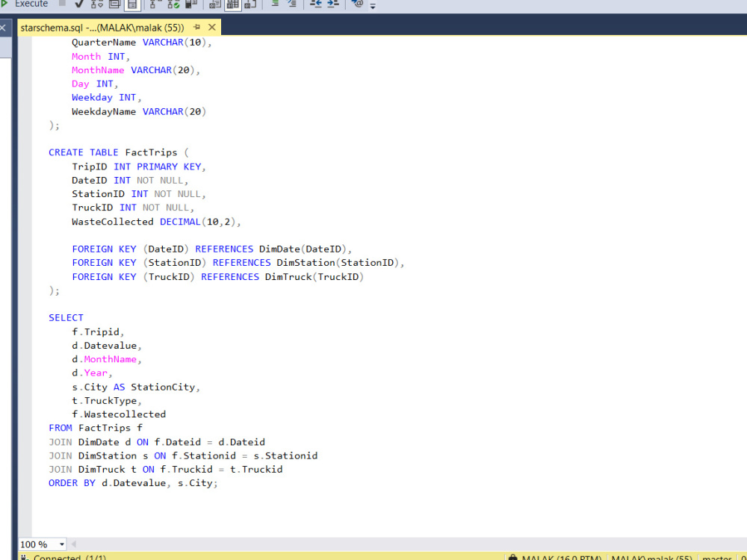Click the 'Month INT,' line
Image resolution: width=747 pixels, height=560 pixels.
click(x=101, y=56)
